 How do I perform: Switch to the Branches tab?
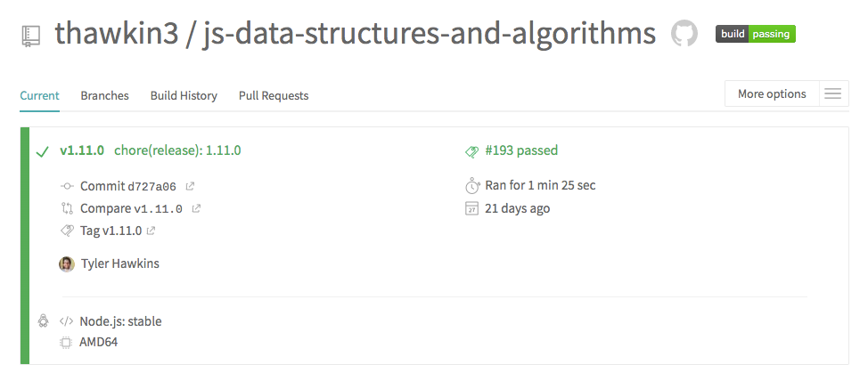pos(104,95)
